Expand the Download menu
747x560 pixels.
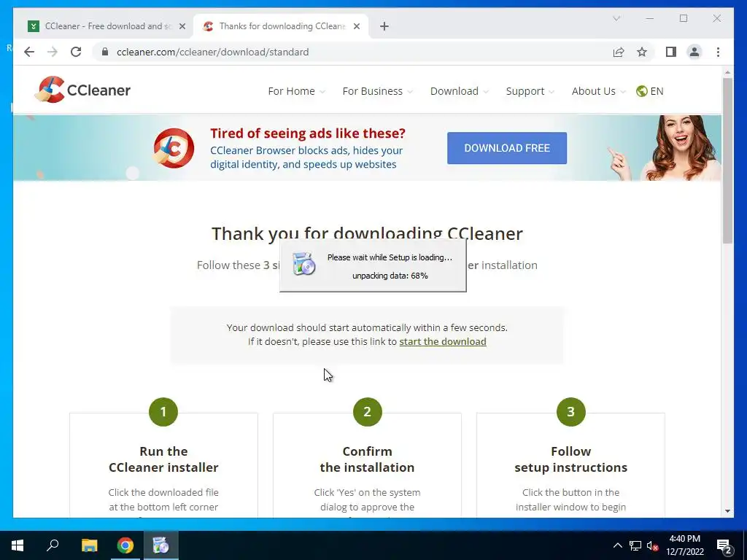[459, 91]
